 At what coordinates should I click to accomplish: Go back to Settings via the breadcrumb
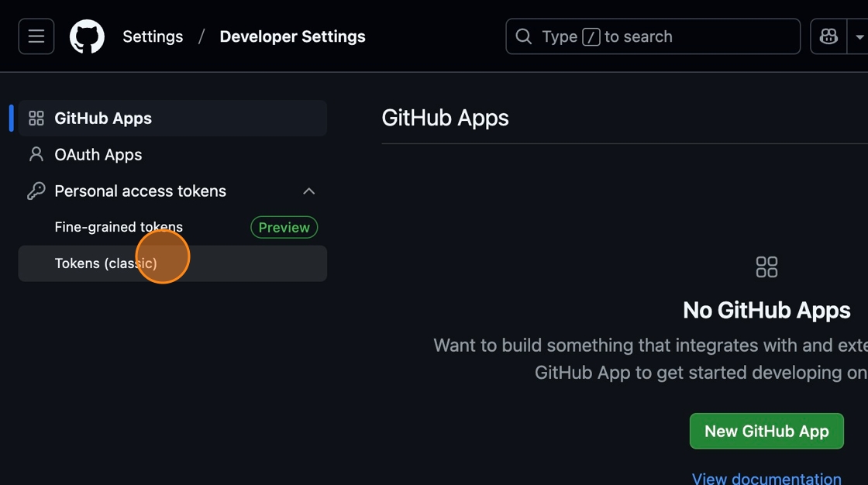click(x=153, y=36)
